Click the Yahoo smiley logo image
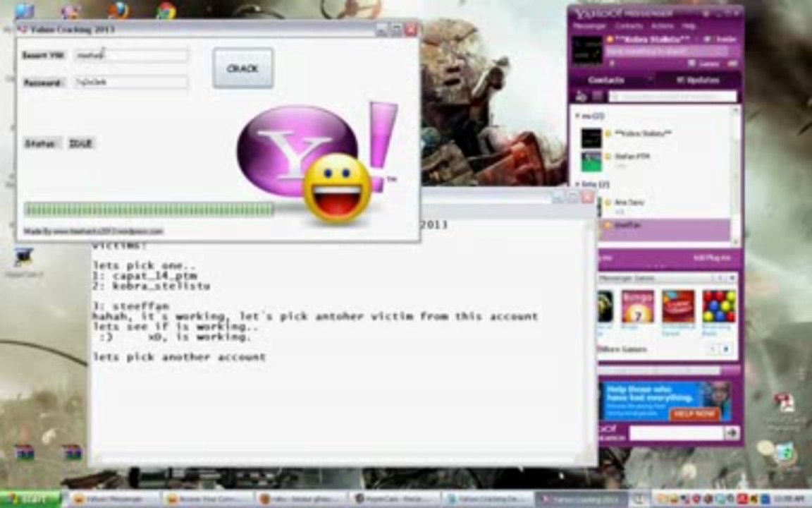This screenshot has height=508, width=812. pyautogui.click(x=317, y=163)
